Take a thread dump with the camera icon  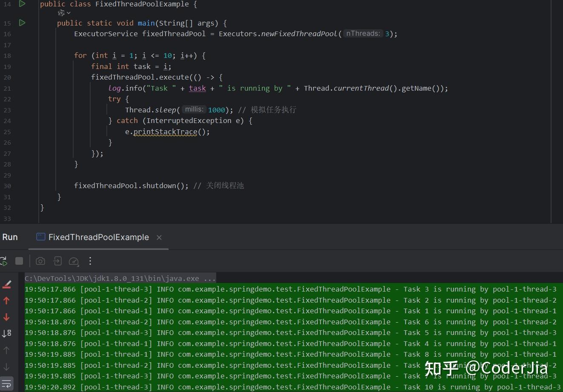tap(40, 261)
